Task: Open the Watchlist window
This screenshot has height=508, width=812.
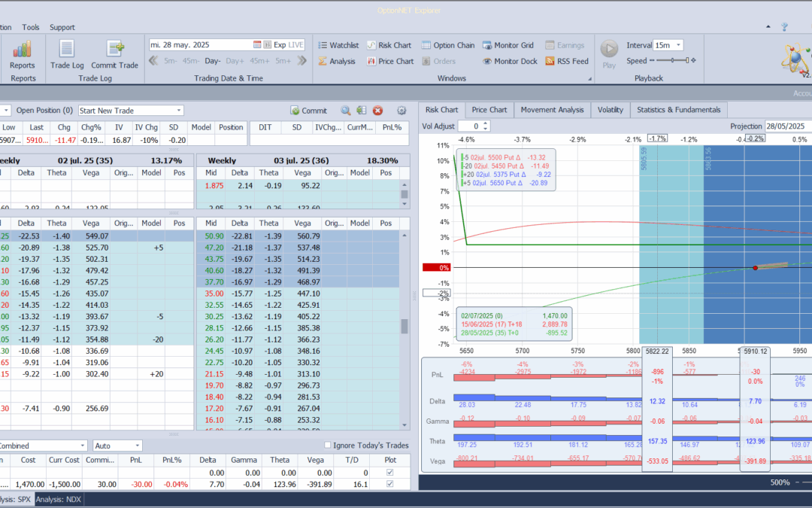Action: click(x=338, y=45)
